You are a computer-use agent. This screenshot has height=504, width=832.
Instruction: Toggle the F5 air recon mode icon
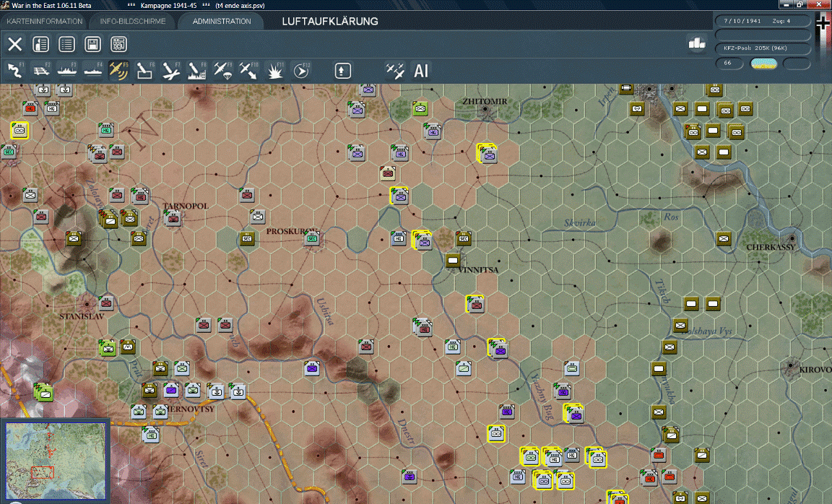pos(119,71)
